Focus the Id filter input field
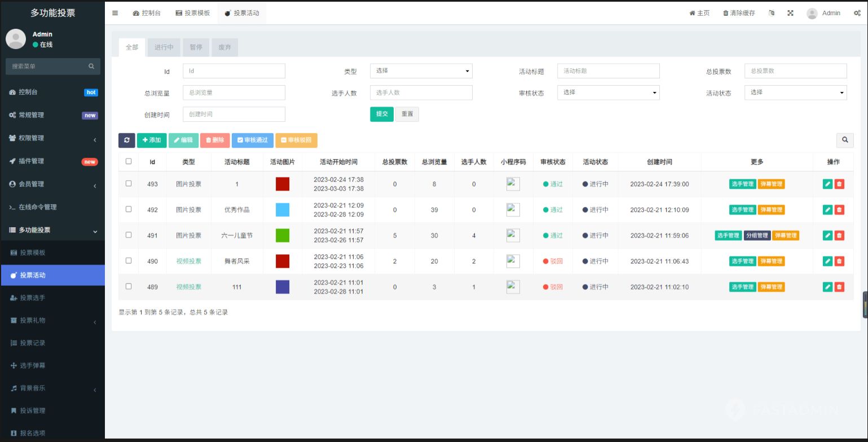868x442 pixels. (x=234, y=71)
